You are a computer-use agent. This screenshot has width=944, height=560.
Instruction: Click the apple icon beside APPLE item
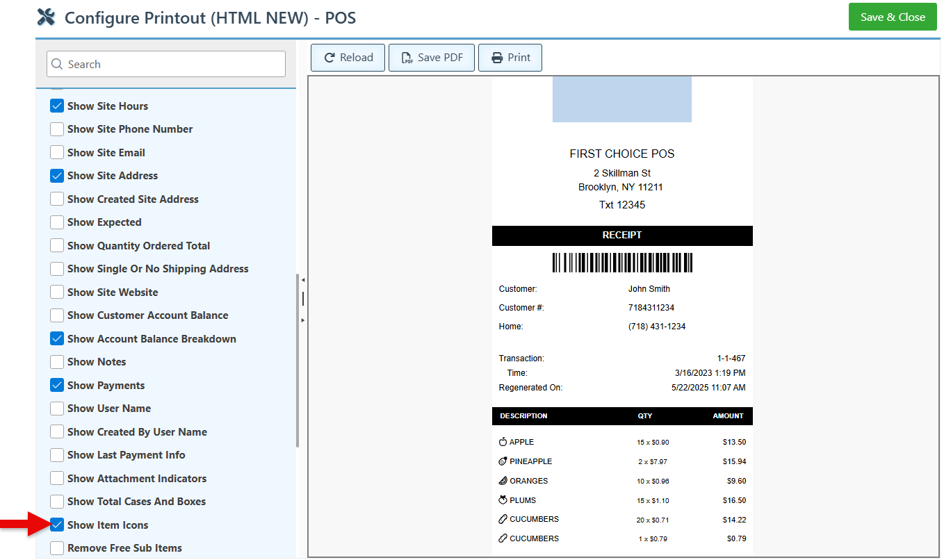tap(503, 442)
